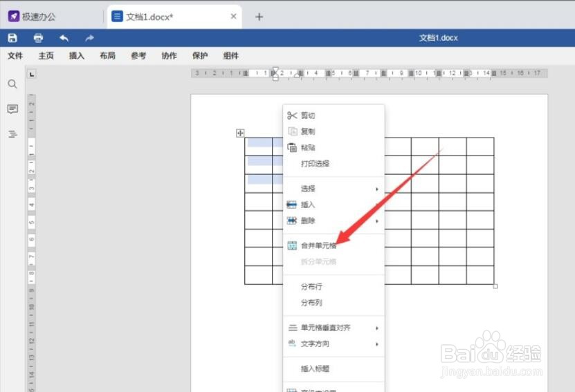Open the 文件 menu
The height and width of the screenshot is (392, 575).
coord(15,56)
